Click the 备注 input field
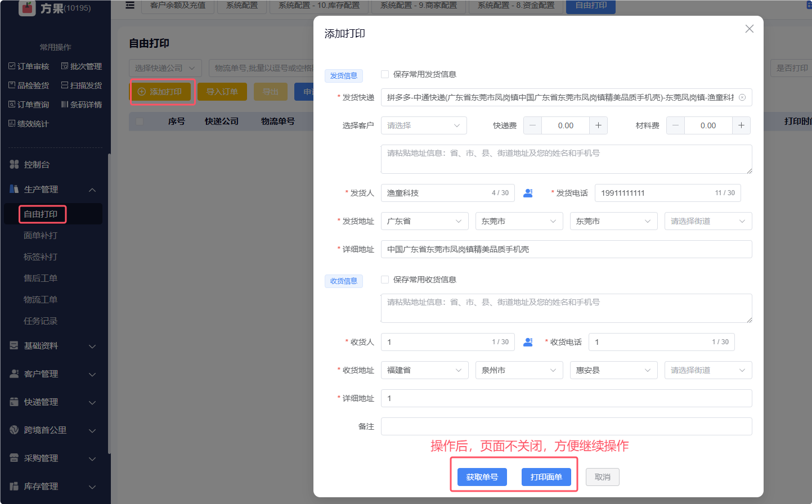This screenshot has width=812, height=504. 566,426
